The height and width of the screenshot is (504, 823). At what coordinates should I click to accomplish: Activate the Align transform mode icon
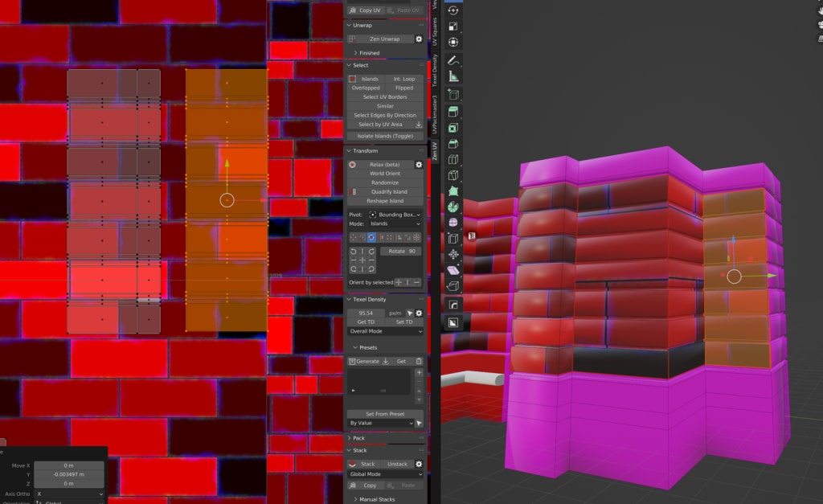pyautogui.click(x=399, y=237)
